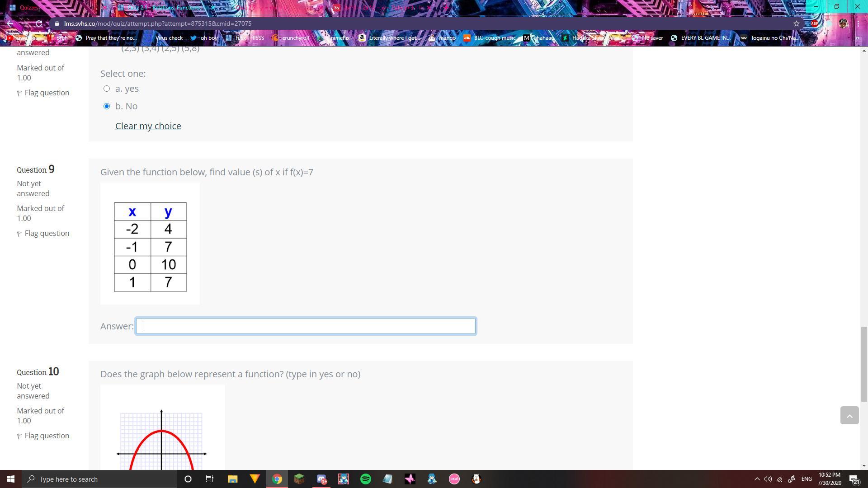Open the crunchyroll bookmark

click(x=291, y=38)
